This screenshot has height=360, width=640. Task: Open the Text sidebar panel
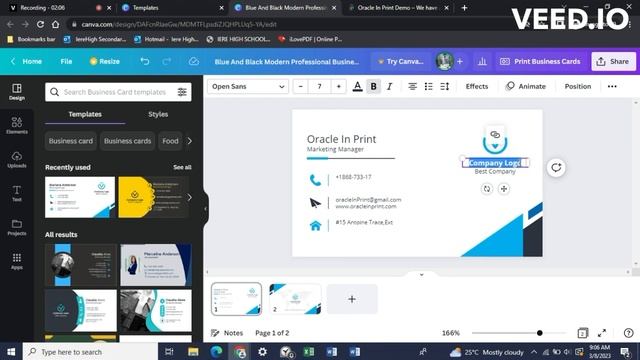pos(17,193)
